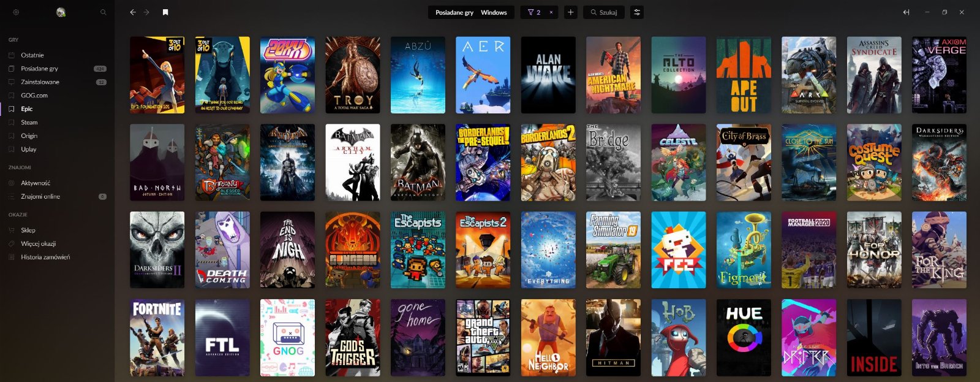Image resolution: width=980 pixels, height=382 pixels.
Task: Select the INSIDE game cover
Action: [874, 338]
